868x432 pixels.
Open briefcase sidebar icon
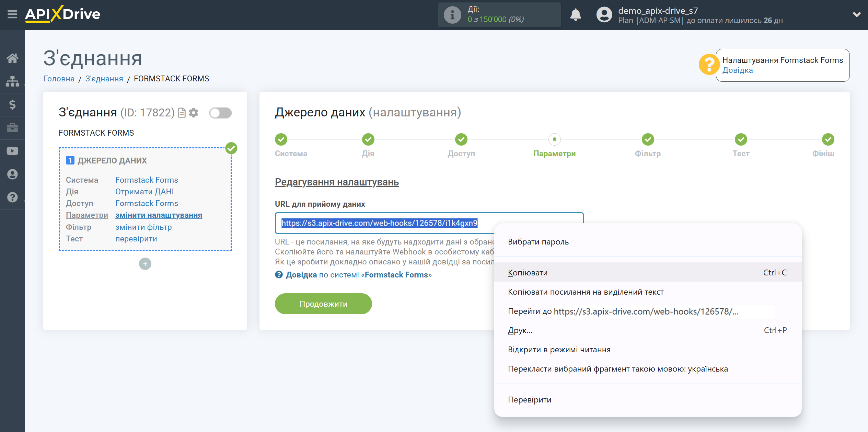[12, 128]
